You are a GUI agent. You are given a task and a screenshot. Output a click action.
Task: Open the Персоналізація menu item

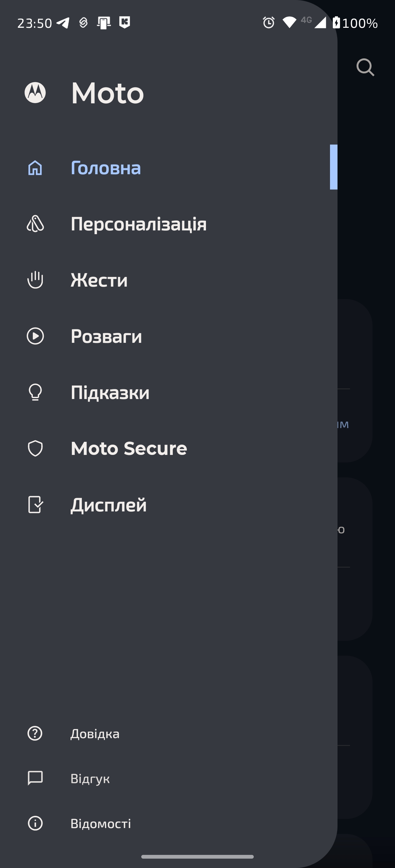138,224
